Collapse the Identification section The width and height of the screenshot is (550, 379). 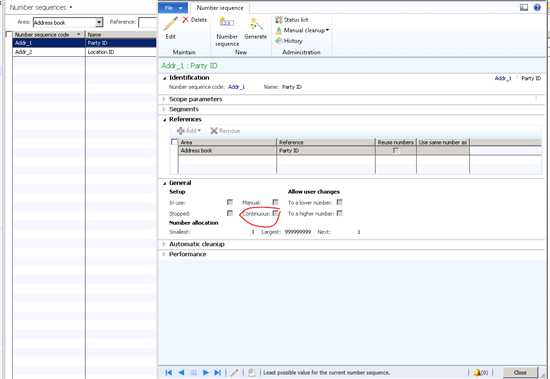(x=164, y=78)
